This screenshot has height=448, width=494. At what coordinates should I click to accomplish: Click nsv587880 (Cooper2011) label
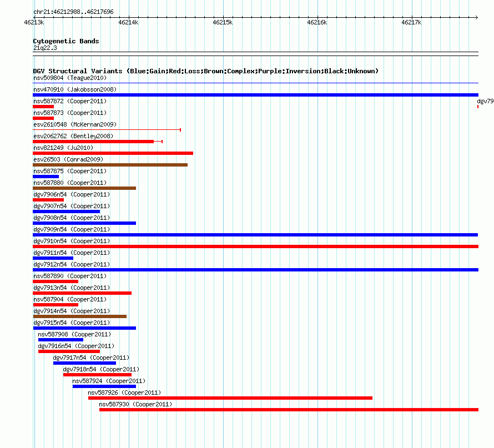pos(70,183)
